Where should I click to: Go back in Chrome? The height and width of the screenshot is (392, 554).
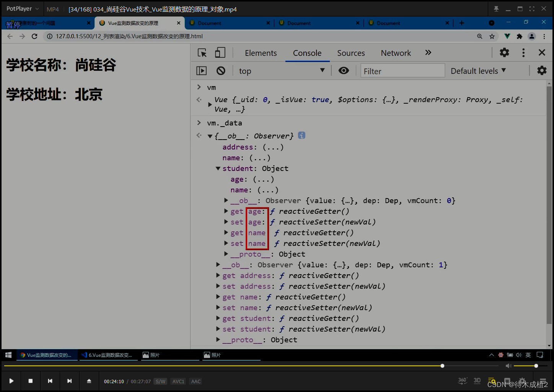coord(10,36)
